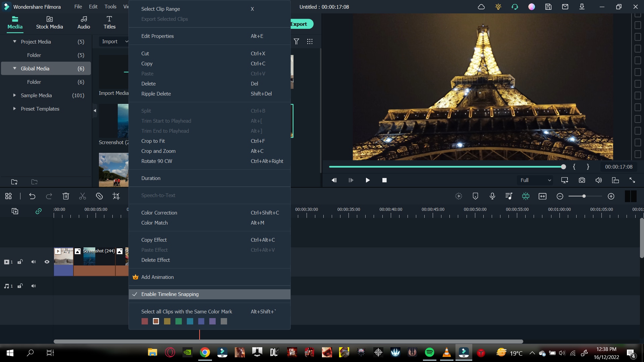Image resolution: width=644 pixels, height=362 pixels.
Task: Click the Speed ramping tool icon
Action: tap(459, 196)
